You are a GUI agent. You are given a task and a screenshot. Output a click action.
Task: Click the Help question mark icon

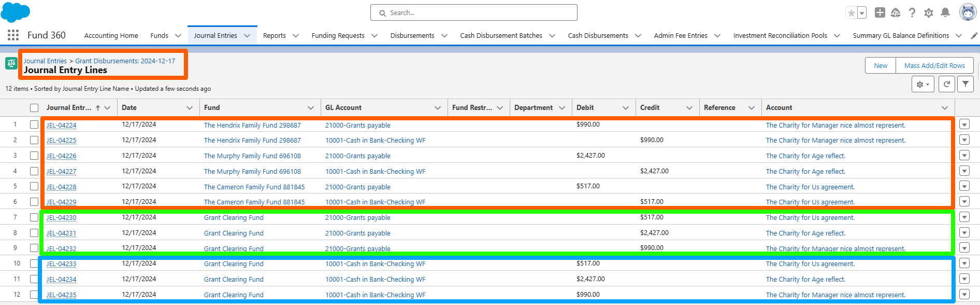[x=912, y=12]
